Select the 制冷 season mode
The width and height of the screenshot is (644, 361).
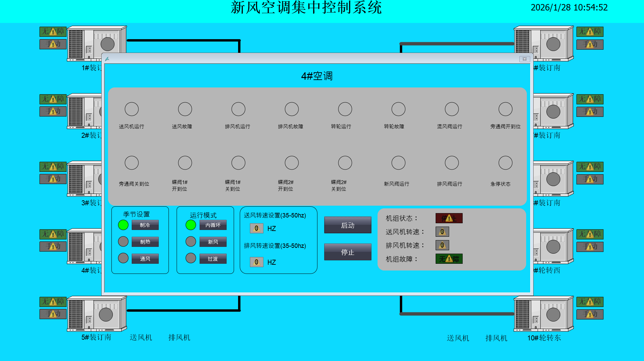[x=145, y=225]
